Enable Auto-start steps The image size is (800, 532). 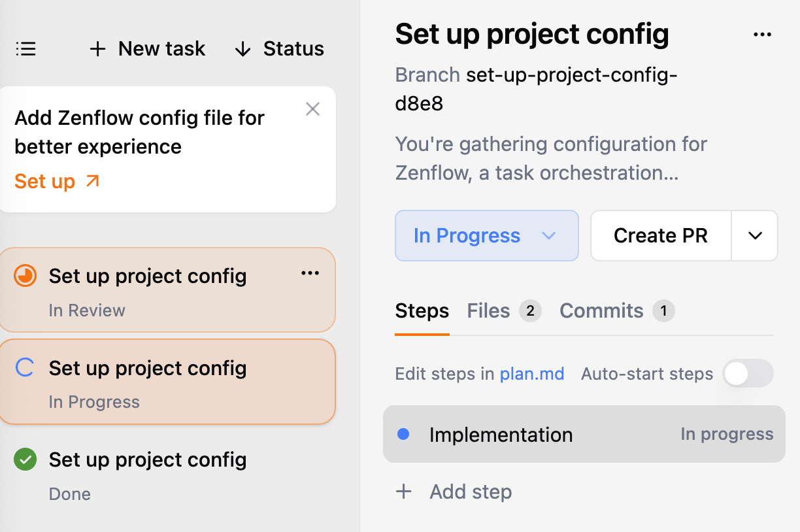point(748,373)
